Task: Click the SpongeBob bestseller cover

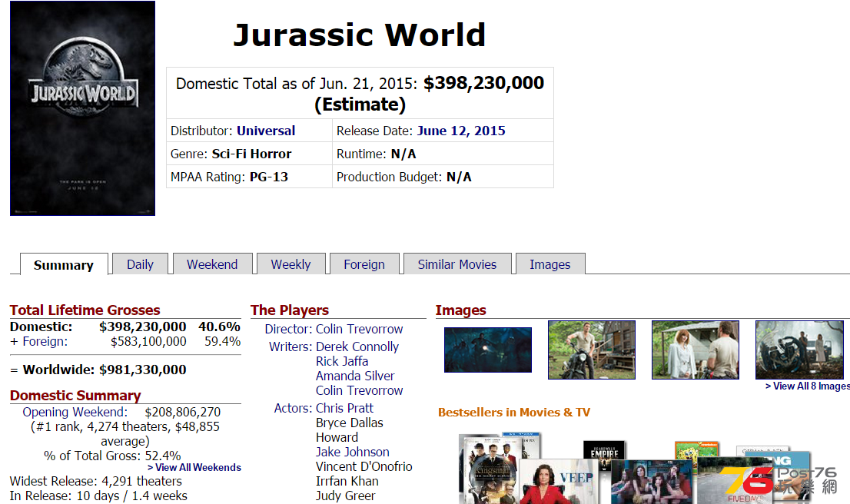Action: click(x=696, y=449)
